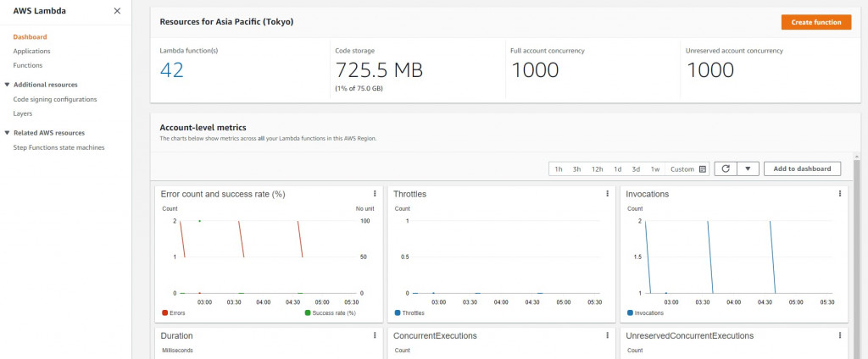This screenshot has height=359, width=868.
Task: Open the 42 Lambda functions count link
Action: tap(172, 70)
